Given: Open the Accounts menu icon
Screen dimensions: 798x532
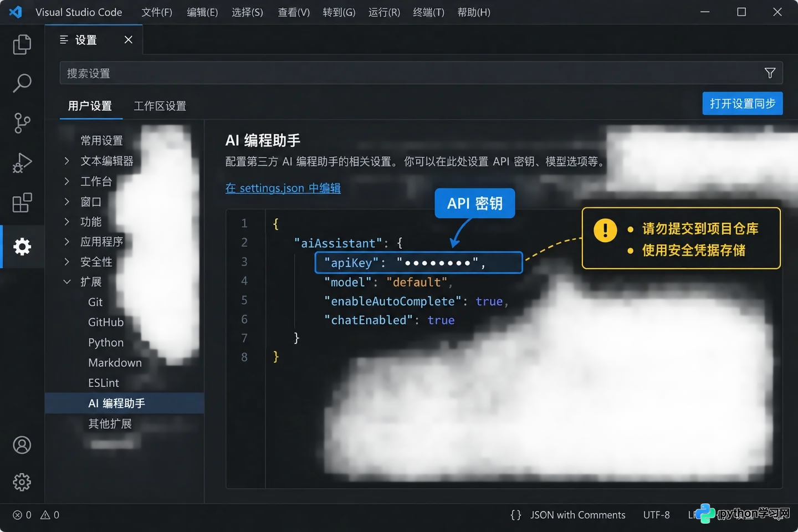Looking at the screenshot, I should pyautogui.click(x=22, y=445).
